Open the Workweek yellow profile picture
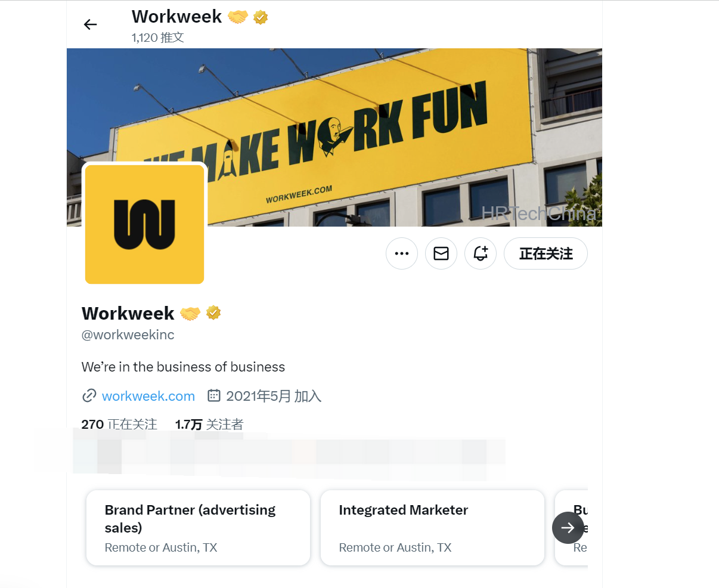The image size is (719, 588). coord(145,224)
